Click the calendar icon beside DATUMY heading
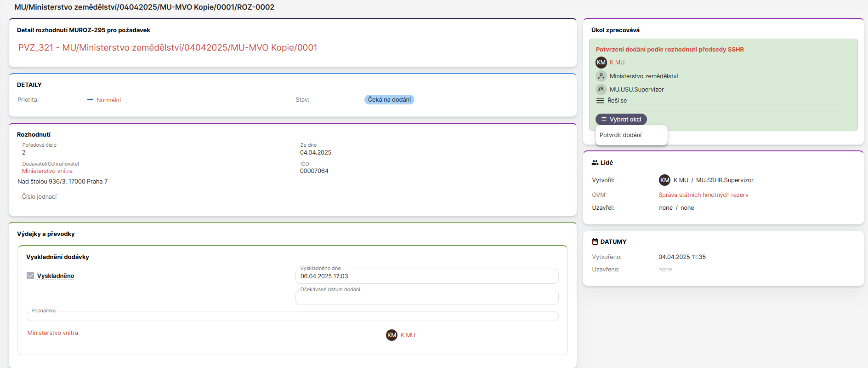Image resolution: width=868 pixels, height=368 pixels. pos(595,242)
